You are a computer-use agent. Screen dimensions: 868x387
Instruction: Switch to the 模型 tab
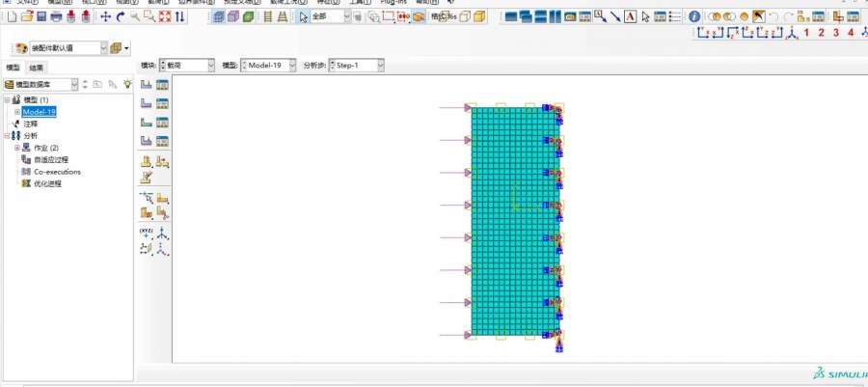[13, 68]
